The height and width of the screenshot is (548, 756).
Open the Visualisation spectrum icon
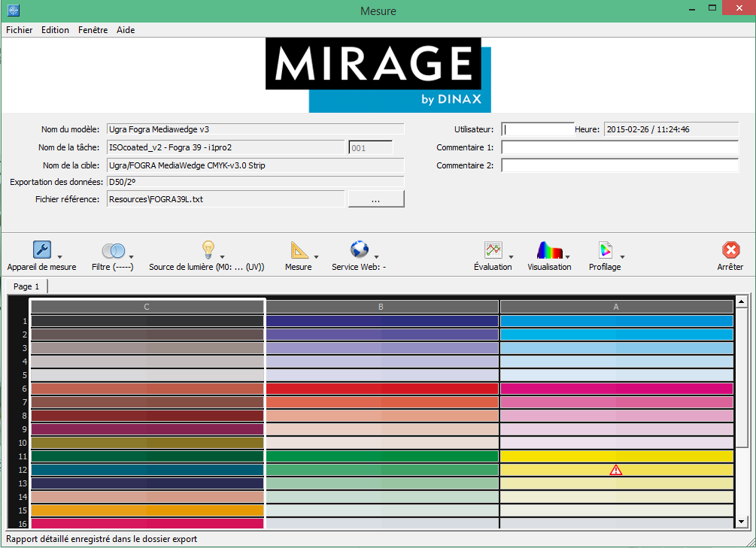[550, 250]
